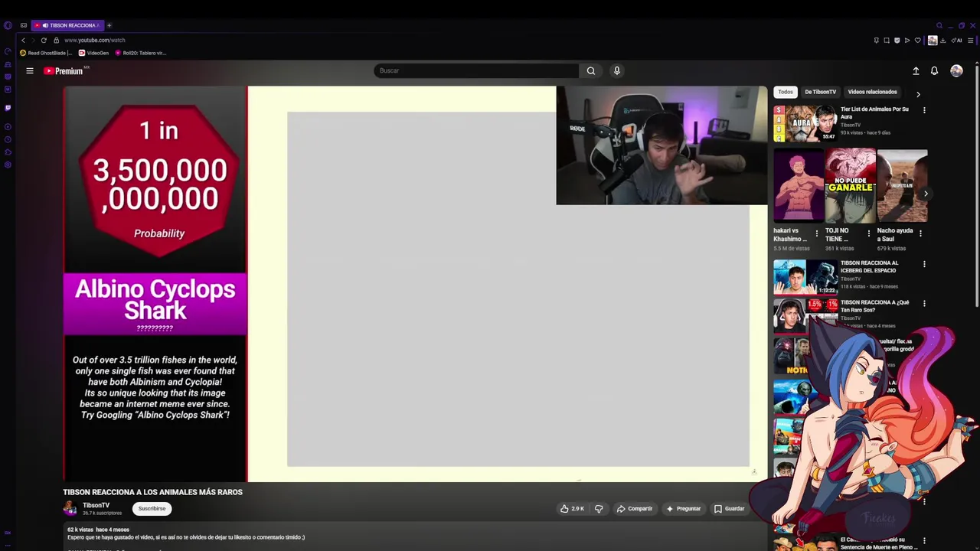Viewport: 980px width, 551px height.
Task: Take a snapshot with the capture icon
Action: [887, 41]
